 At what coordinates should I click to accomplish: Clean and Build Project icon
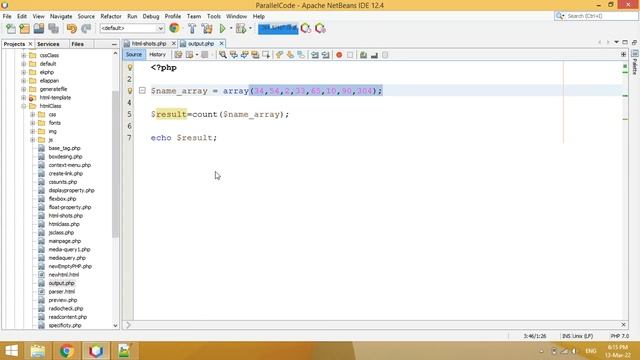coord(207,29)
